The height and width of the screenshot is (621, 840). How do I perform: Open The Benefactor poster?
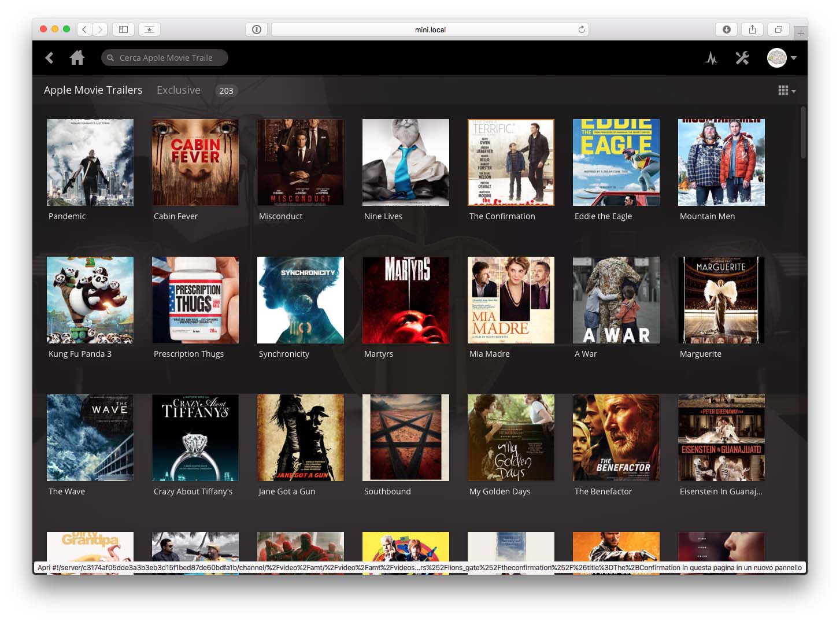click(x=616, y=438)
